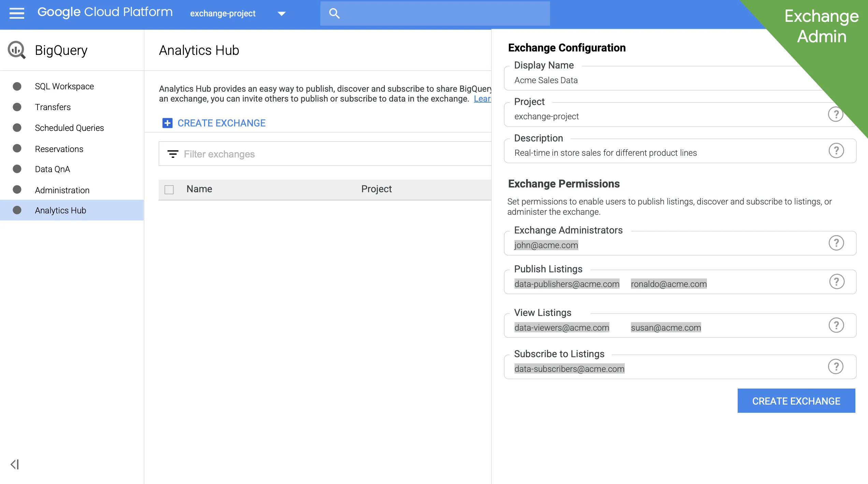Click the Description field text
The image size is (868, 484).
tap(605, 153)
